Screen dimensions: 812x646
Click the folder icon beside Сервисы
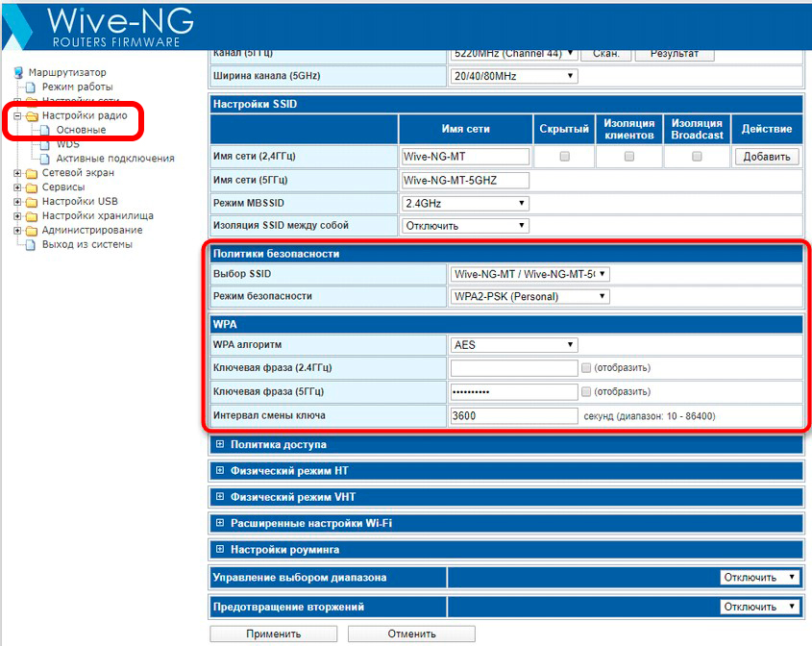coord(32,187)
